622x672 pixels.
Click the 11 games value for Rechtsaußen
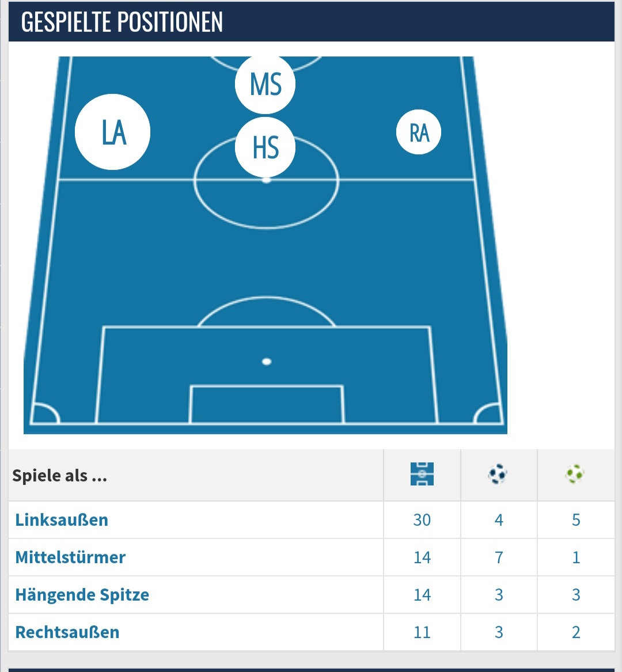pyautogui.click(x=422, y=632)
